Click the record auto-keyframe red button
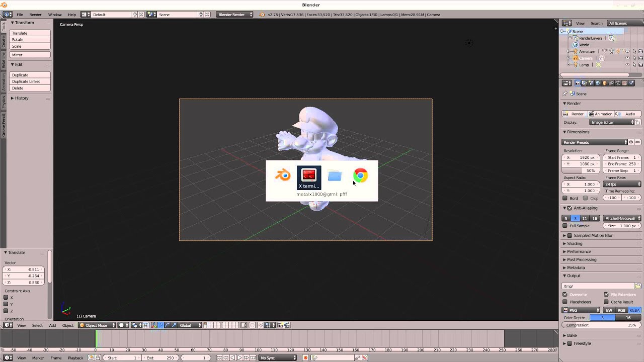The image size is (644, 362). (305, 357)
